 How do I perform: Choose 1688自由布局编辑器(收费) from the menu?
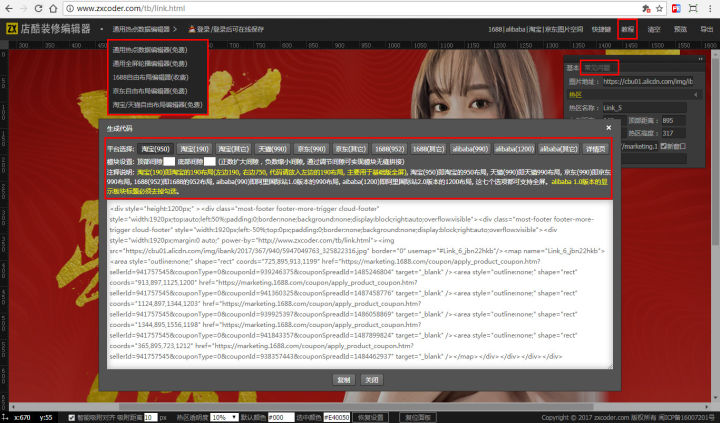pos(151,77)
